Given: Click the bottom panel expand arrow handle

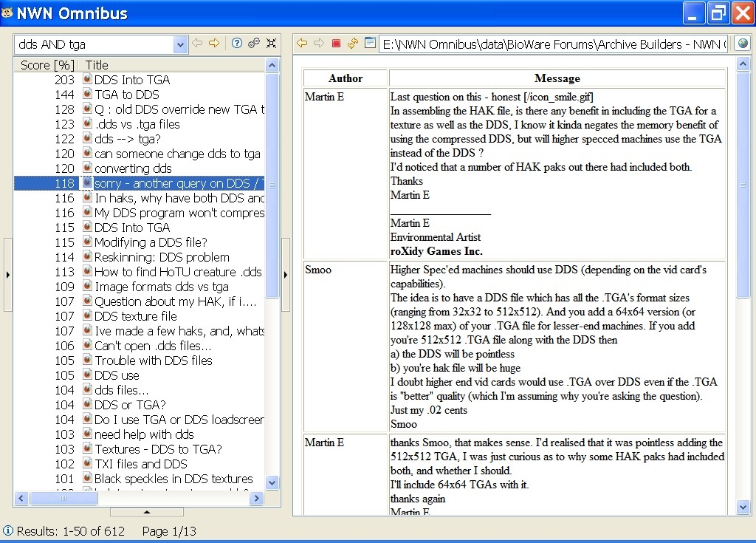Looking at the screenshot, I should [146, 511].
